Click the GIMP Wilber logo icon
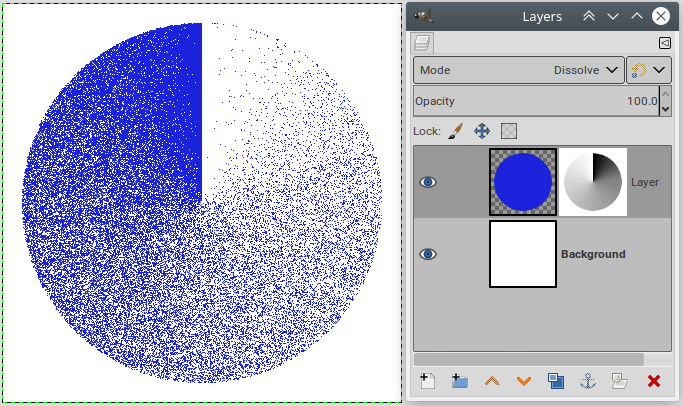 click(x=423, y=16)
